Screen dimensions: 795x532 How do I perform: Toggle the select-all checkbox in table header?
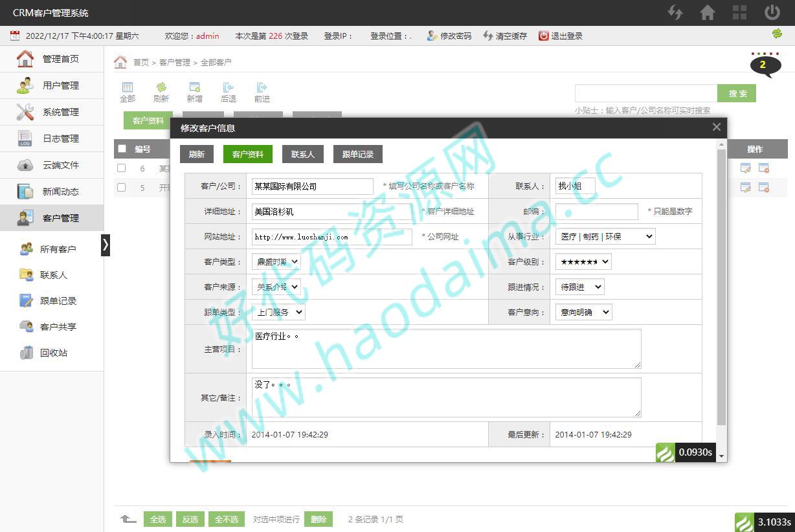122,149
